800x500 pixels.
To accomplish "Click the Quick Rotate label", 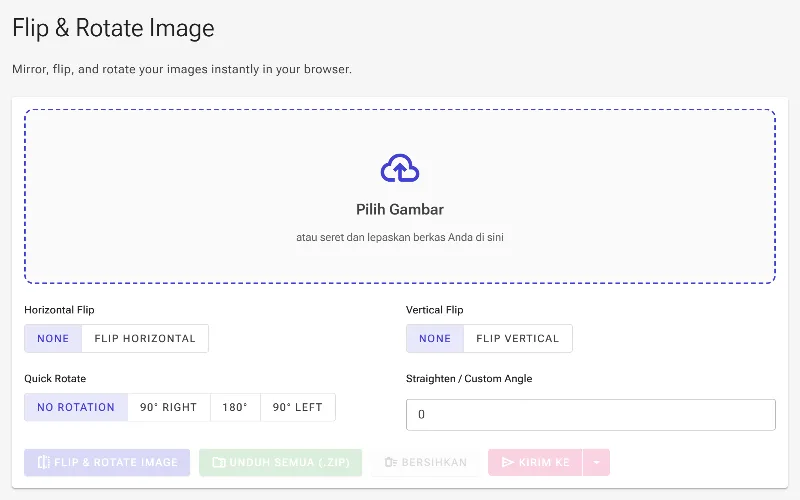I will pyautogui.click(x=55, y=379).
